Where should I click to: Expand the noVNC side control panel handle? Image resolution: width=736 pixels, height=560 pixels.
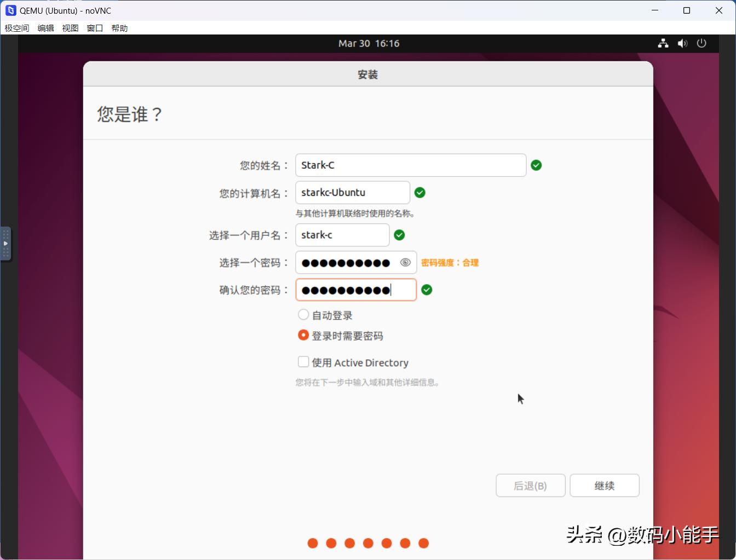[5, 244]
